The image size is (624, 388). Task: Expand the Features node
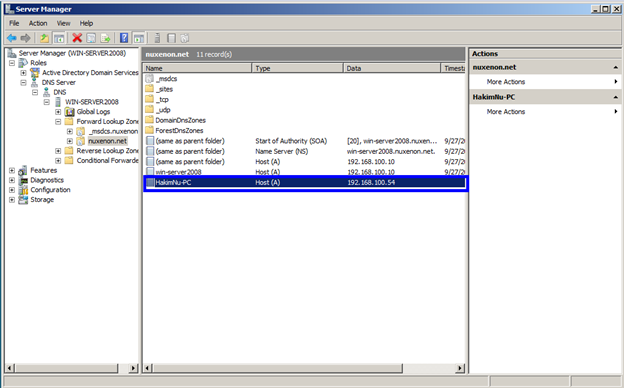(x=12, y=170)
